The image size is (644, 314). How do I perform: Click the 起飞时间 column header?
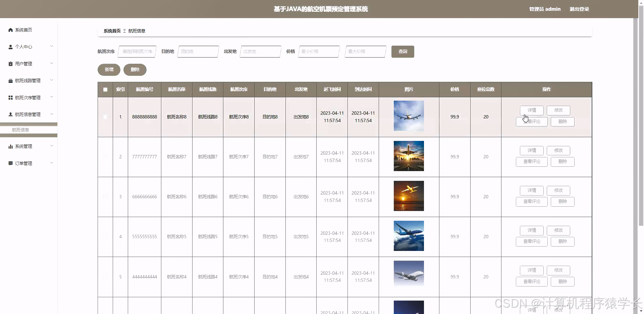[332, 90]
